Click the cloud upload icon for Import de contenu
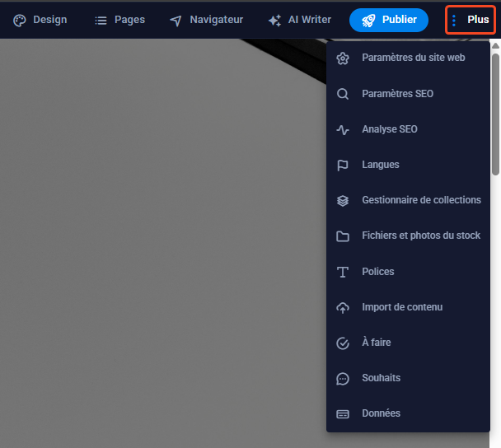 tap(343, 307)
